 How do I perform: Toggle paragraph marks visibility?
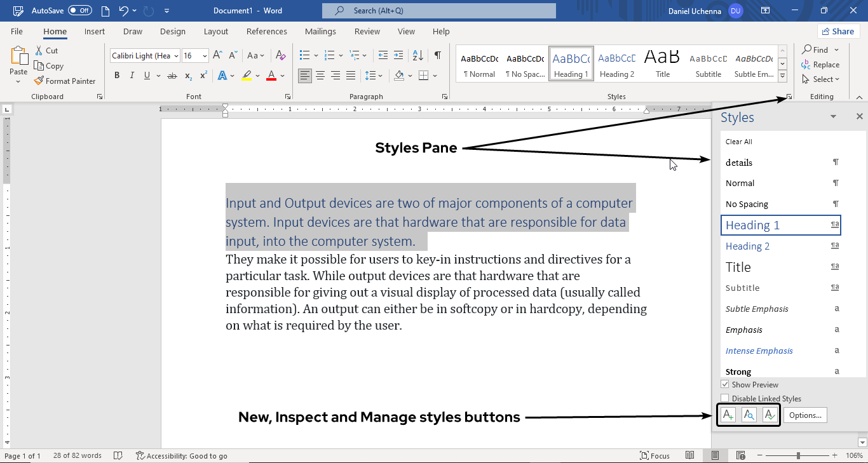pyautogui.click(x=437, y=55)
